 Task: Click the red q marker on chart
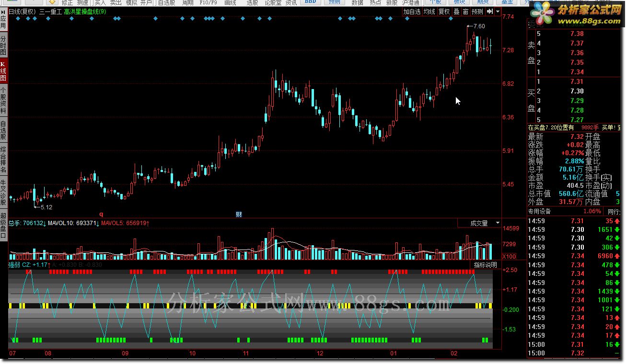pos(101,214)
